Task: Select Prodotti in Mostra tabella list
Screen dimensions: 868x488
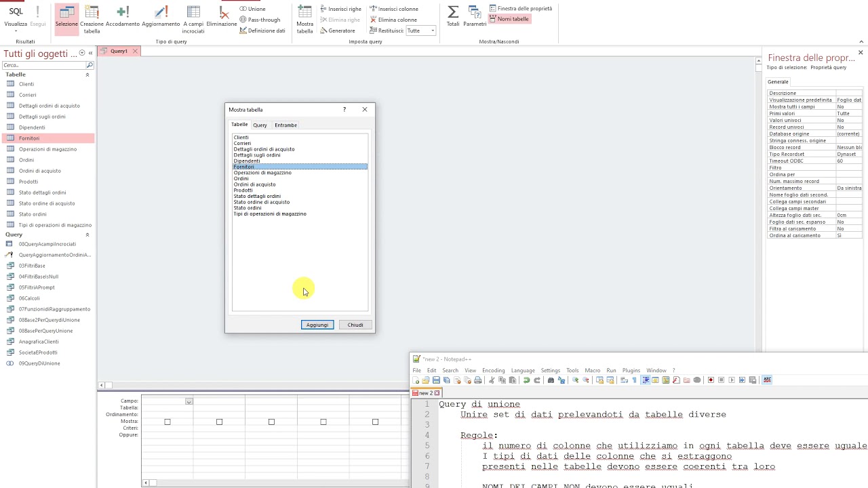Action: 300,190
